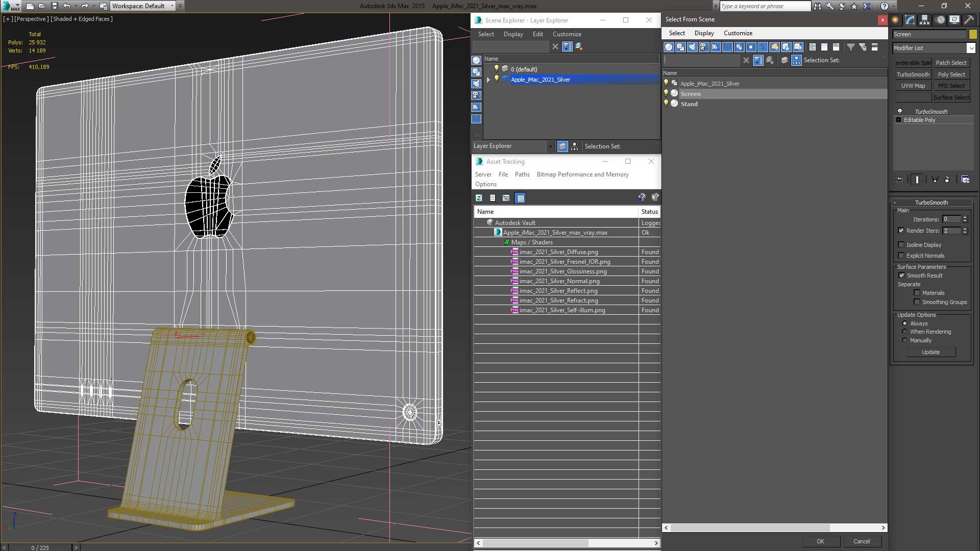Click the Save File icon in quick access toolbar
Viewport: 980px width, 551px height.
(55, 6)
